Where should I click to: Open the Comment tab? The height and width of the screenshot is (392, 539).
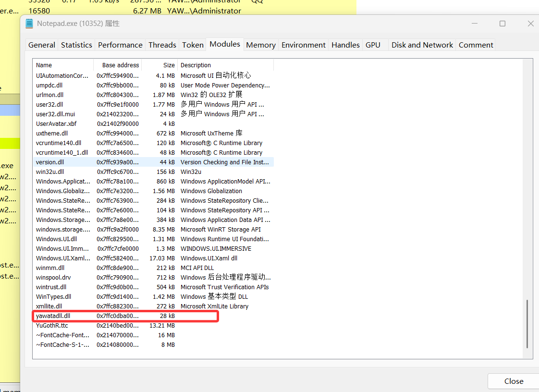click(476, 45)
